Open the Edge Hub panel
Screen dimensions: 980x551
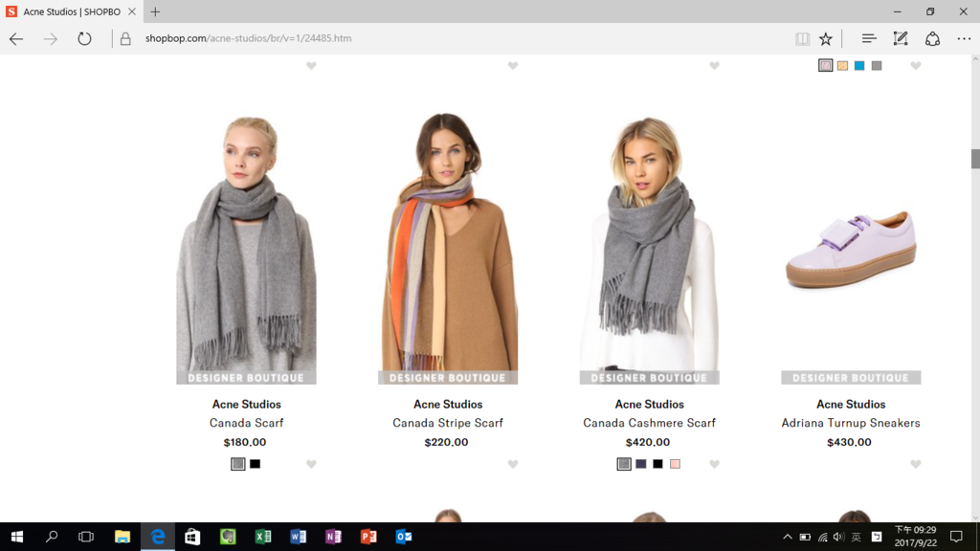point(869,38)
